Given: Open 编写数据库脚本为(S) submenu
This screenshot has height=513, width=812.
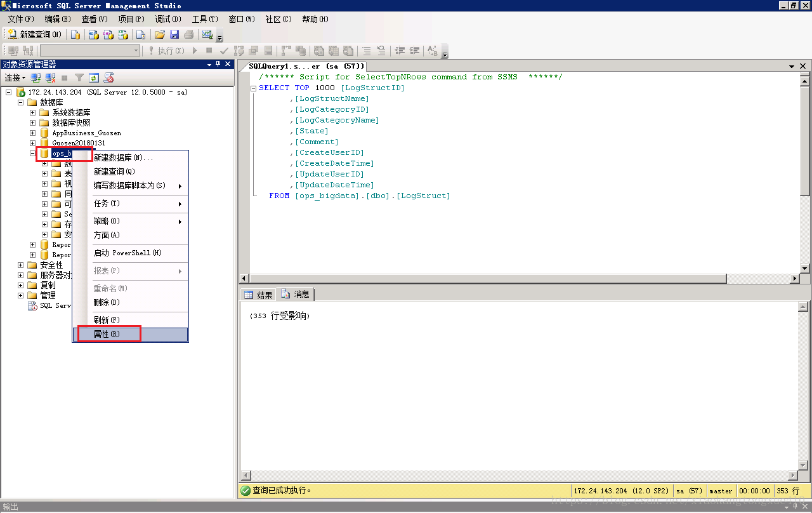Looking at the screenshot, I should tap(130, 185).
